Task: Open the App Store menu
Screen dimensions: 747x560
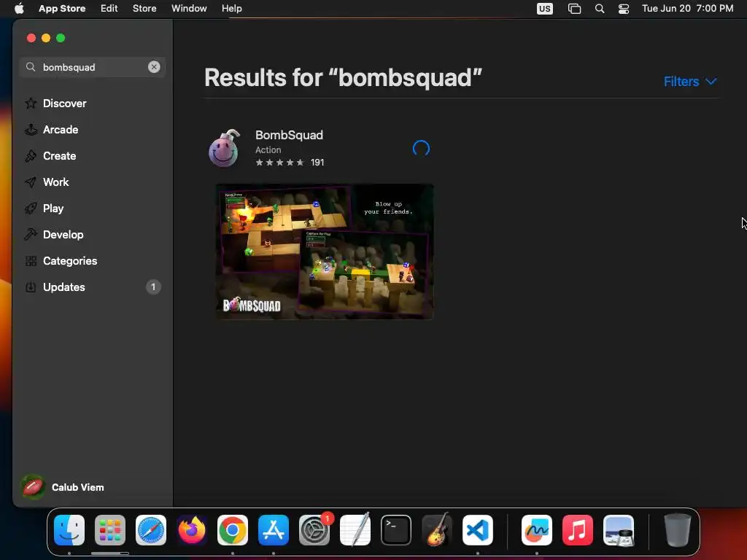Action: coord(62,8)
